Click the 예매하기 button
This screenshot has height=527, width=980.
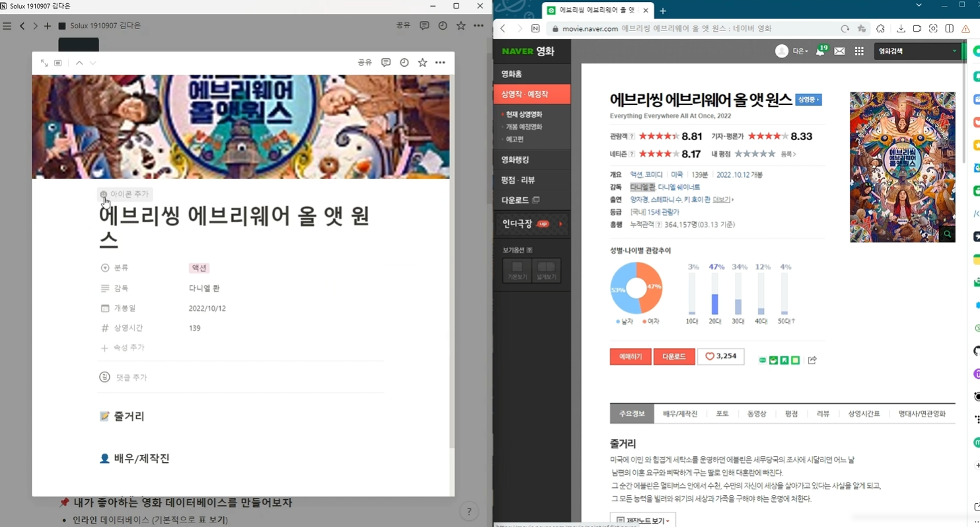tap(630, 356)
